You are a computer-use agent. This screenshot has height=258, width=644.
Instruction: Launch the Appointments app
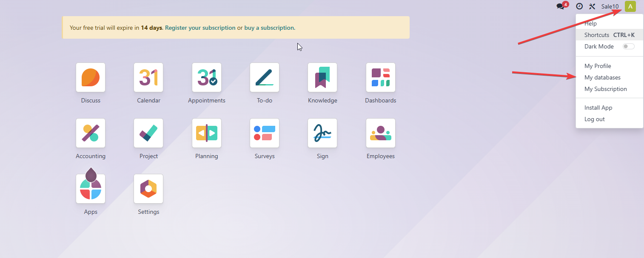point(207,77)
